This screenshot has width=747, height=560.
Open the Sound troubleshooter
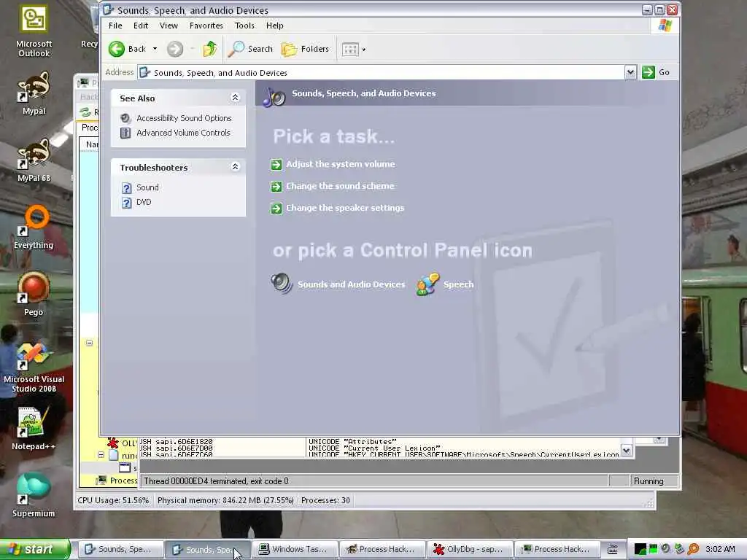147,187
